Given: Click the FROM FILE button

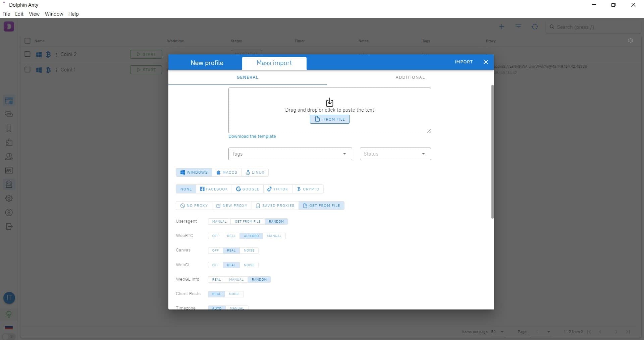Looking at the screenshot, I should (329, 119).
